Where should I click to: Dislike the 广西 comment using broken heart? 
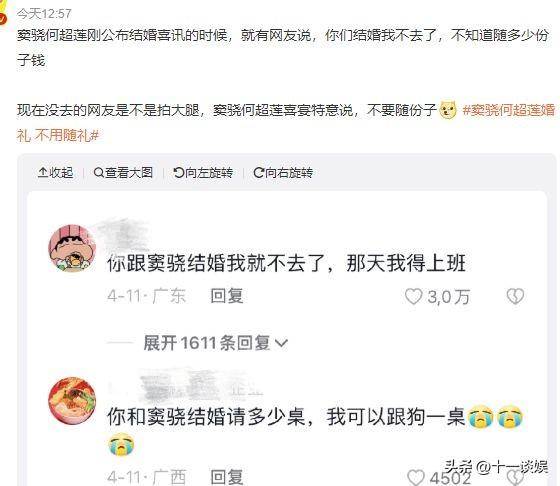[515, 477]
